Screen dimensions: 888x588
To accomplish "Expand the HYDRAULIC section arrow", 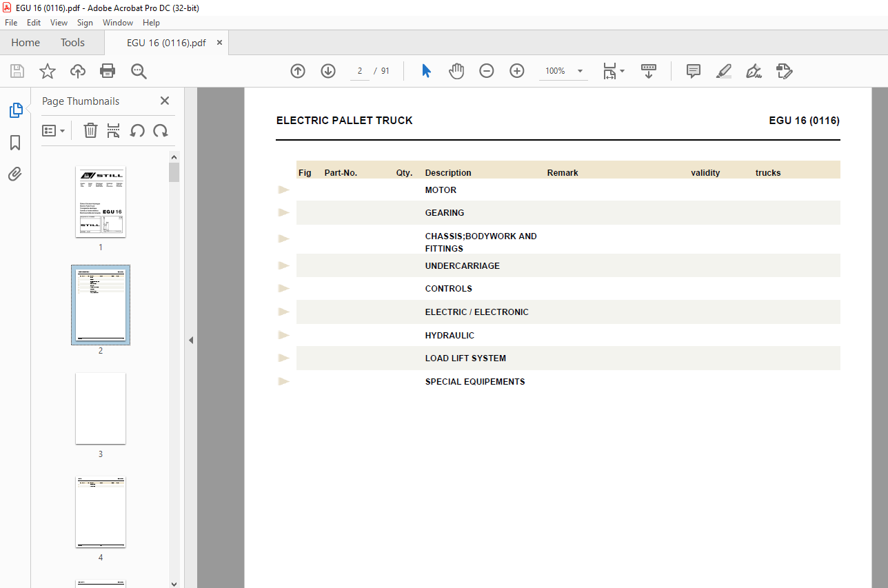I will (x=283, y=335).
